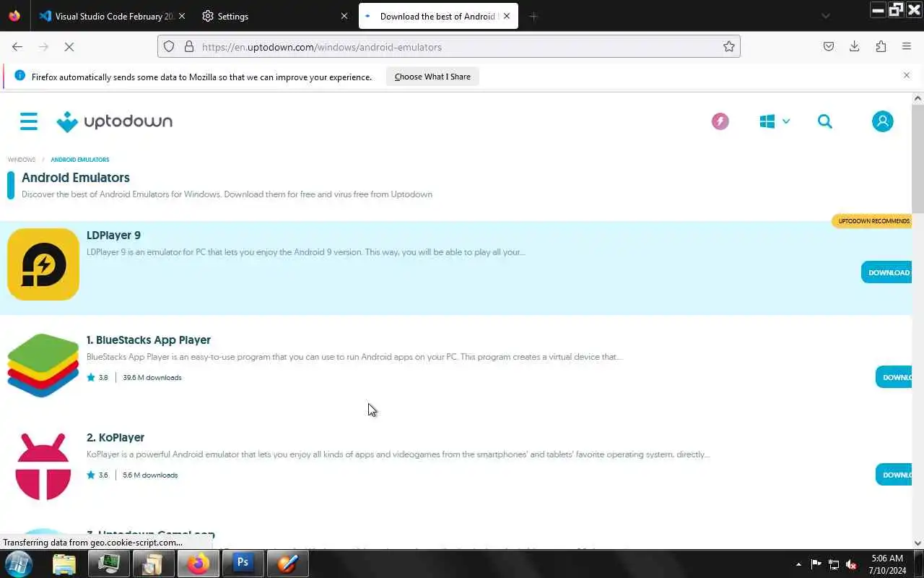Expand the Windows platform selector
This screenshot has height=578, width=924.
click(775, 121)
